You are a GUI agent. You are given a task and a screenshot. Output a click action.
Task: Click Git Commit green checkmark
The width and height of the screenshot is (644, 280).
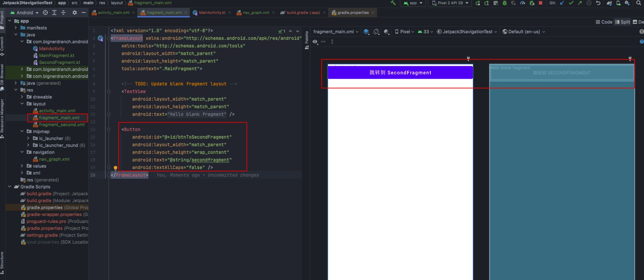pyautogui.click(x=571, y=3)
